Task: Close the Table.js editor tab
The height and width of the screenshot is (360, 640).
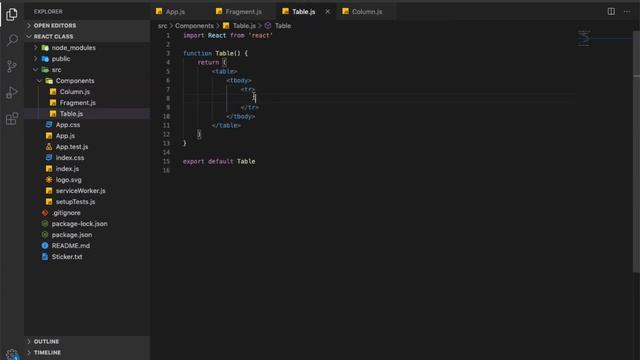Action: (327, 11)
